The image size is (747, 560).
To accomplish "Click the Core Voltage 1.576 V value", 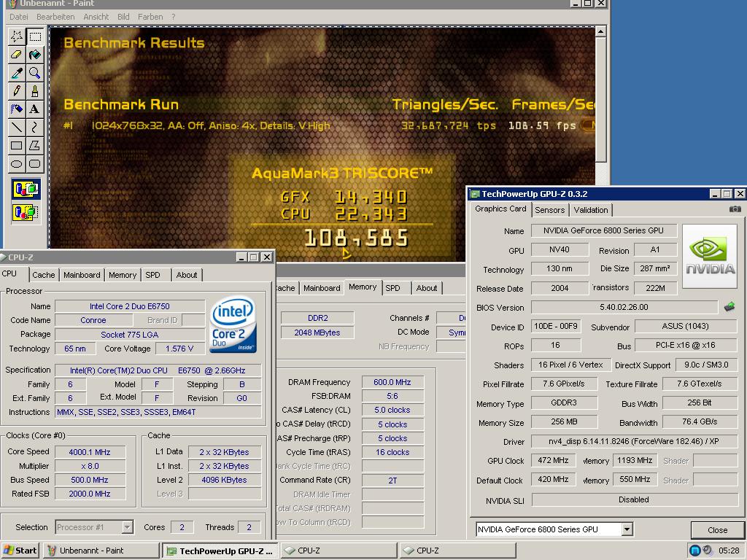I will tap(179, 349).
